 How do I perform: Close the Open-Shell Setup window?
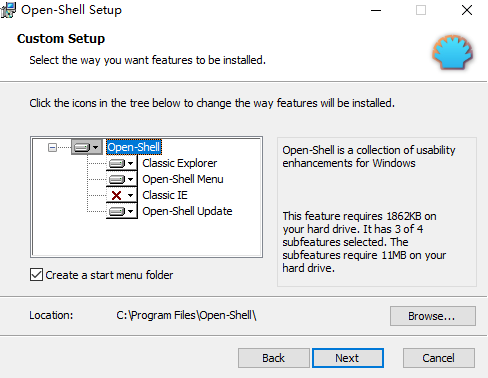(467, 10)
